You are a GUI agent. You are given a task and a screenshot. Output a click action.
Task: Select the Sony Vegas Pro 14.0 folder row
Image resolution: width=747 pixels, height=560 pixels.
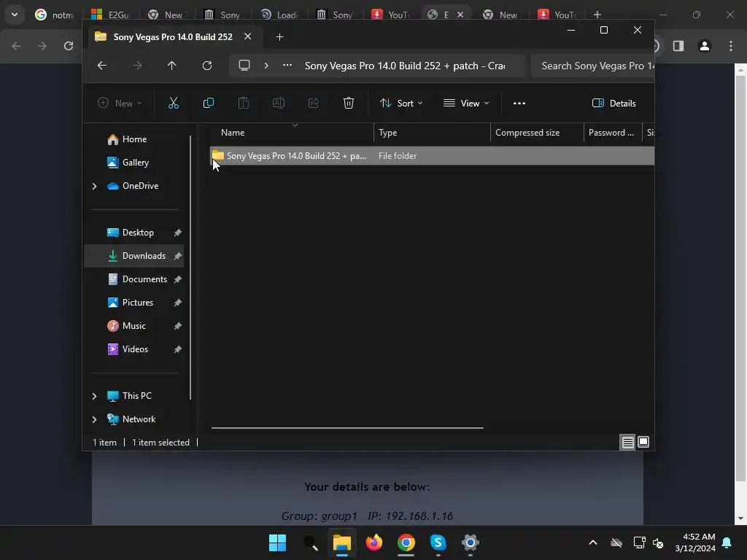(432, 156)
